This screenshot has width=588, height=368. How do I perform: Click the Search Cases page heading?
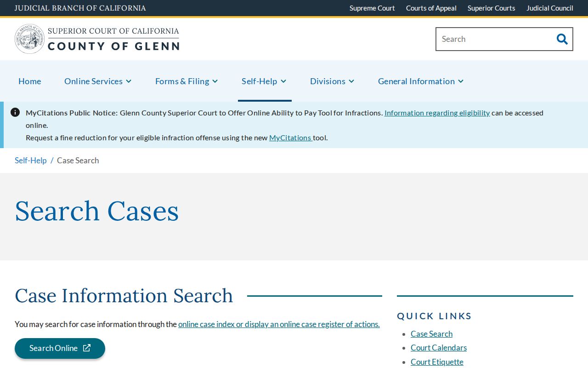(97, 211)
